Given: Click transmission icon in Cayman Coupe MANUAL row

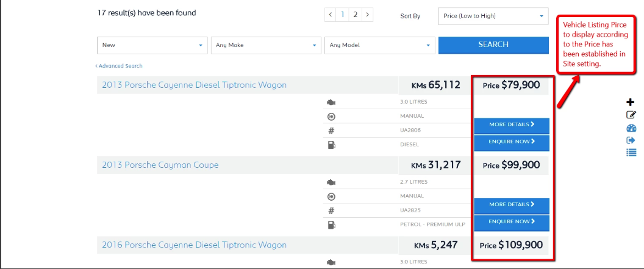Looking at the screenshot, I should (x=331, y=196).
